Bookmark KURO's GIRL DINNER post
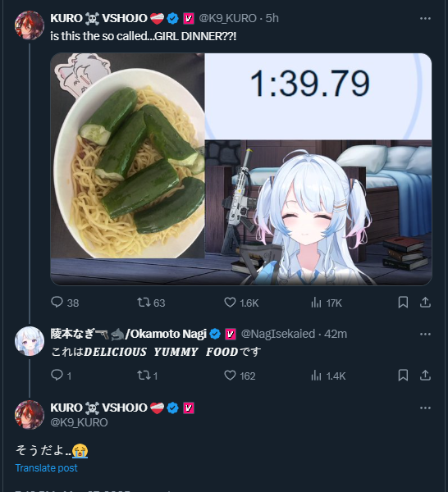448x492 pixels. (x=403, y=303)
